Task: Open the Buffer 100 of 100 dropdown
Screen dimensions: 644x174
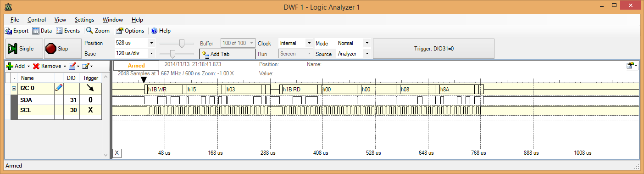Action: click(251, 43)
